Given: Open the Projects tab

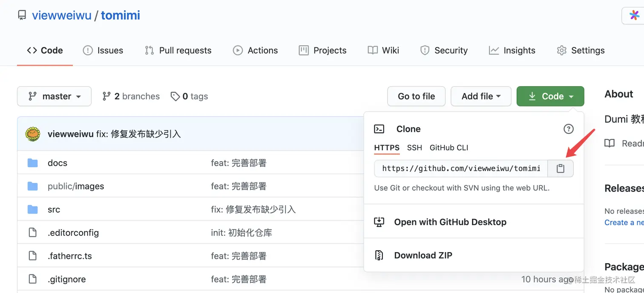Looking at the screenshot, I should click(322, 50).
